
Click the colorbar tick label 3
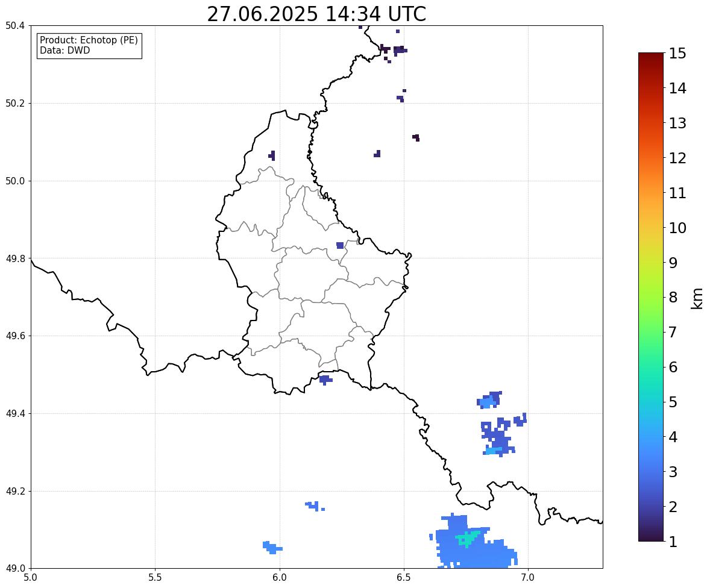pyautogui.click(x=673, y=472)
